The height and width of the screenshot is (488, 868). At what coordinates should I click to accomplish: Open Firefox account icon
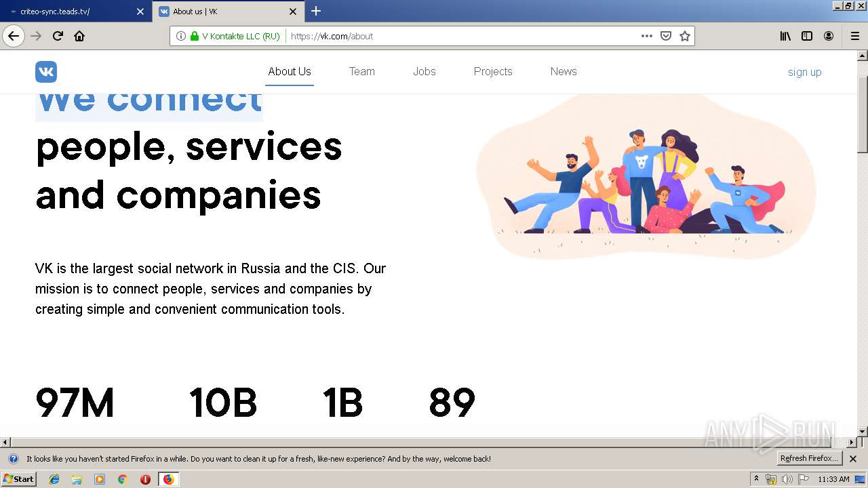(829, 36)
